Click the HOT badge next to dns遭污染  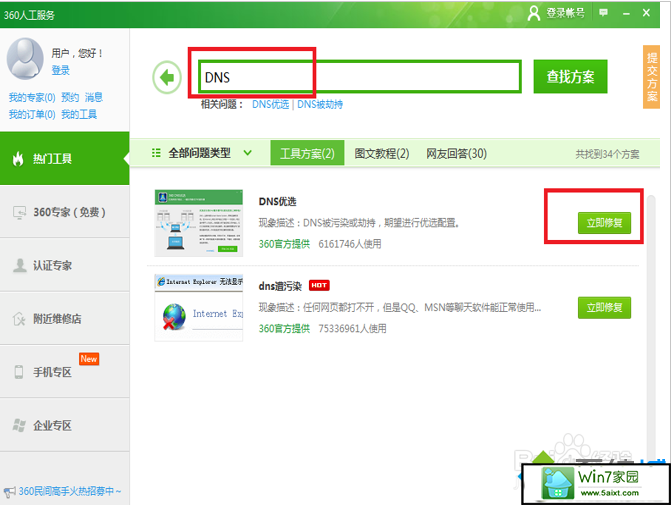tap(319, 285)
